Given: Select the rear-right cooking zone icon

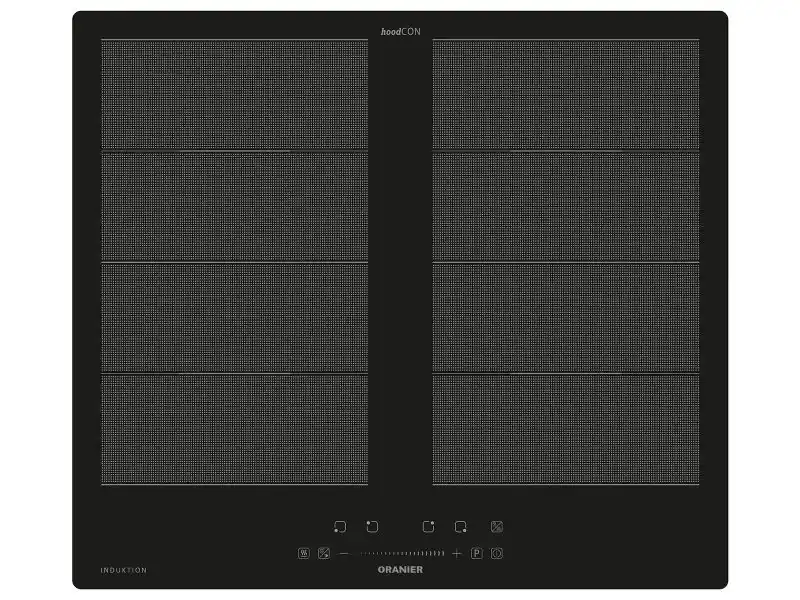Looking at the screenshot, I should (429, 527).
